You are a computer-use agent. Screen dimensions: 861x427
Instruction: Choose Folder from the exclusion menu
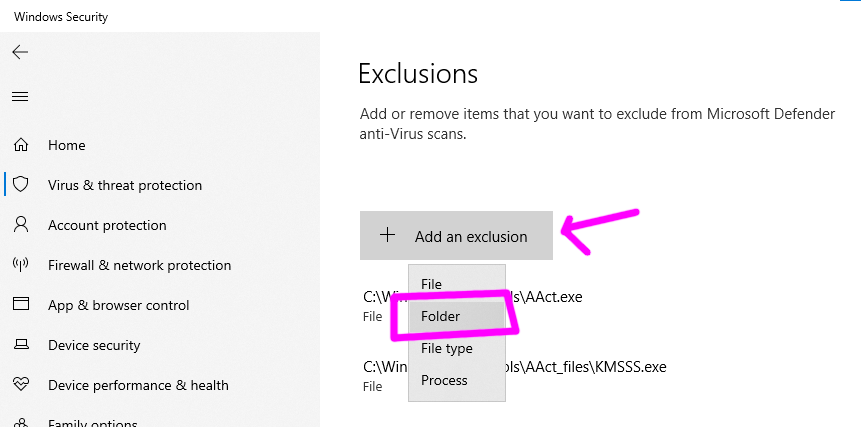pyautogui.click(x=440, y=316)
